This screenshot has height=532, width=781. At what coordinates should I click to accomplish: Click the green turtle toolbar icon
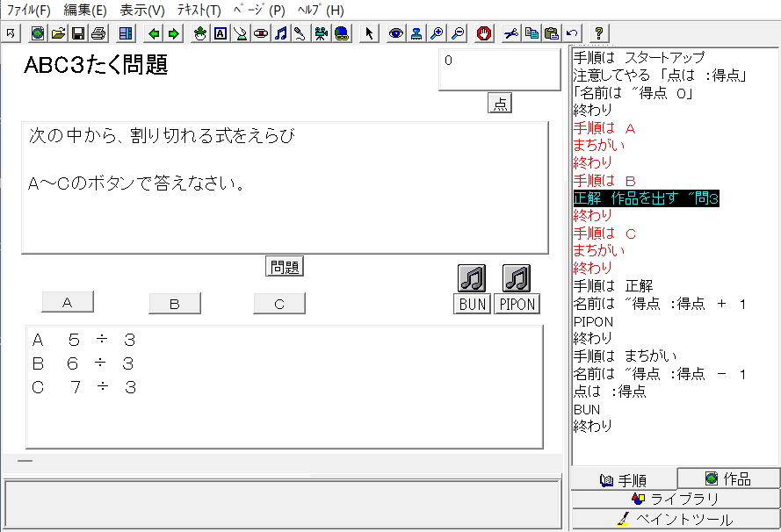point(200,33)
